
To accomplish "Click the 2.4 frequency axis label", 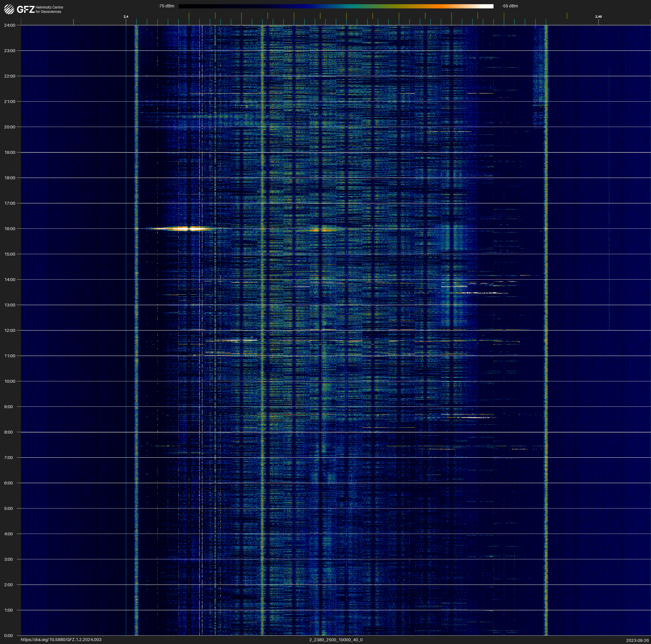I will coord(126,17).
